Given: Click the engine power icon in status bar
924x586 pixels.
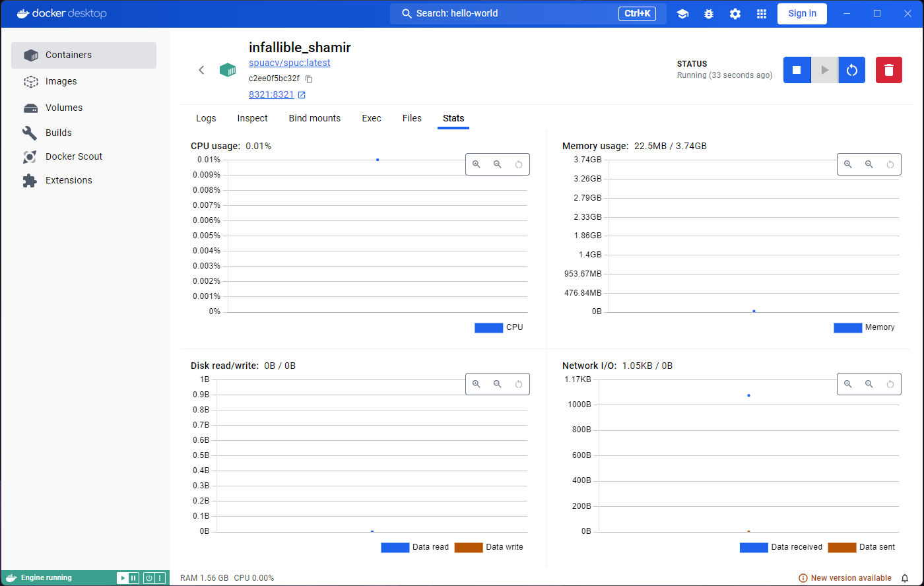Looking at the screenshot, I should click(149, 578).
